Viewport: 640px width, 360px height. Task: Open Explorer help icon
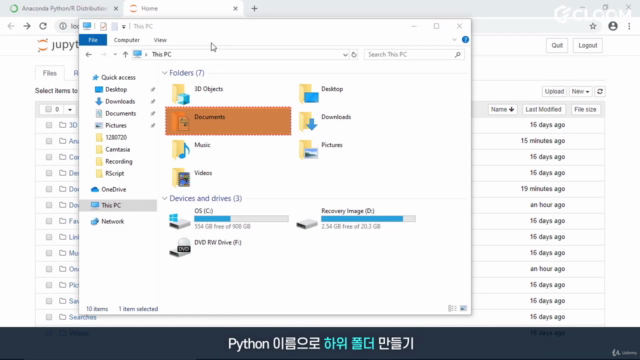[465, 40]
